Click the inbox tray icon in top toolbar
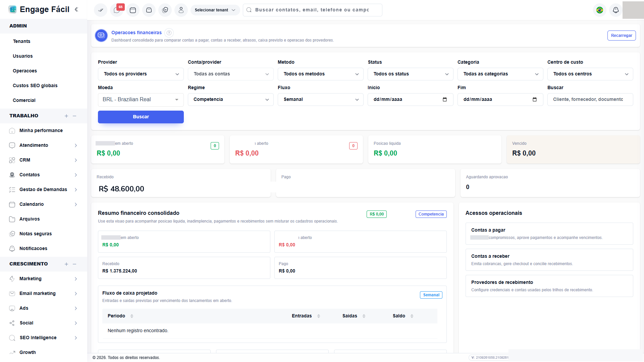The image size is (644, 362). click(x=149, y=10)
